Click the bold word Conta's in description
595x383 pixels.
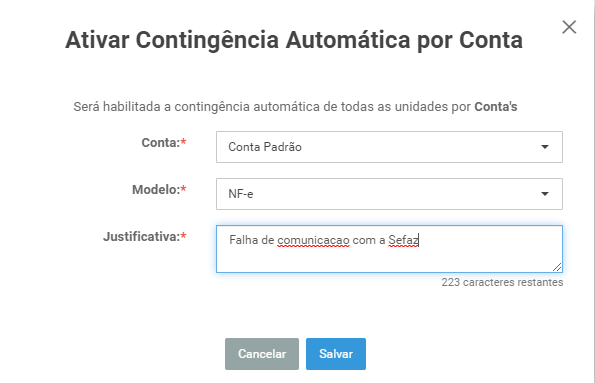coord(496,107)
